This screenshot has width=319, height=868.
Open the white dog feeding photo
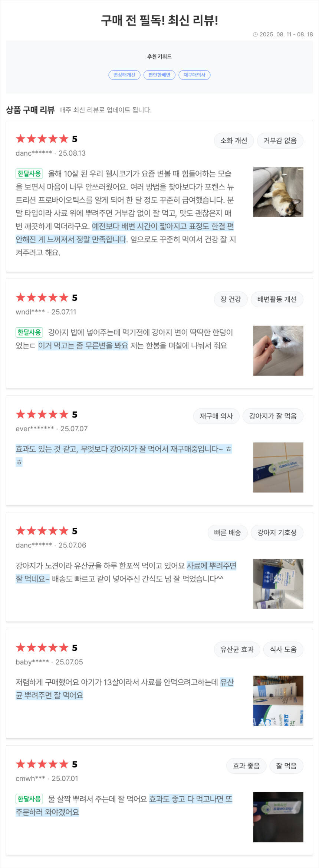(278, 351)
